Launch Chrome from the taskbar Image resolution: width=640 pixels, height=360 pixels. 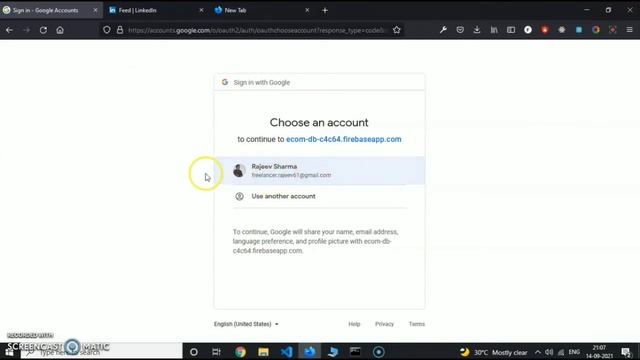[240, 352]
